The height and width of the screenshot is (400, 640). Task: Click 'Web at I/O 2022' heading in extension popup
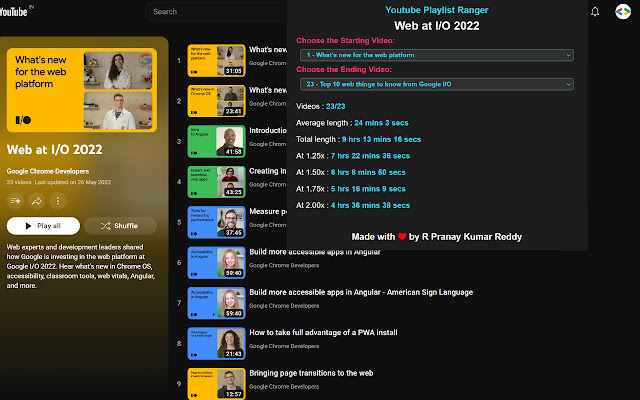click(x=437, y=26)
